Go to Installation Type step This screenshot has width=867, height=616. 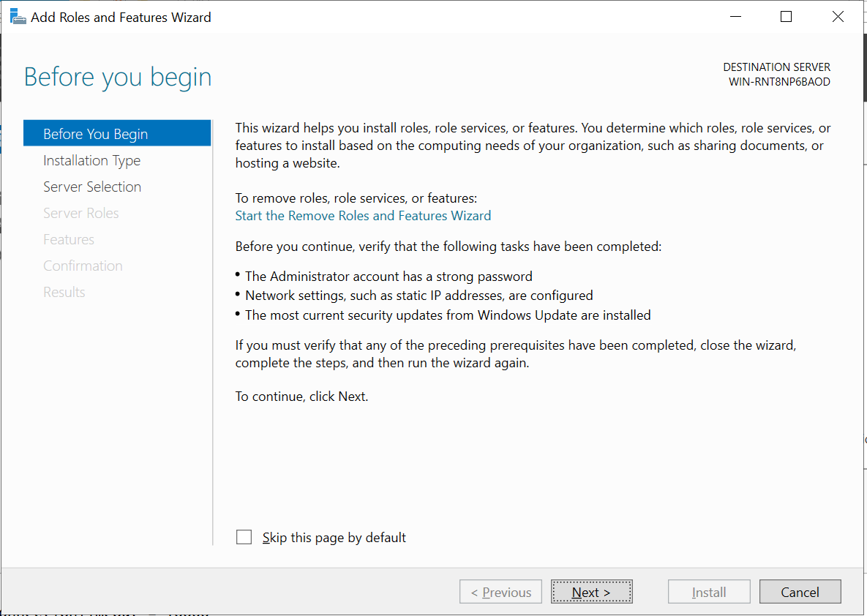91,160
